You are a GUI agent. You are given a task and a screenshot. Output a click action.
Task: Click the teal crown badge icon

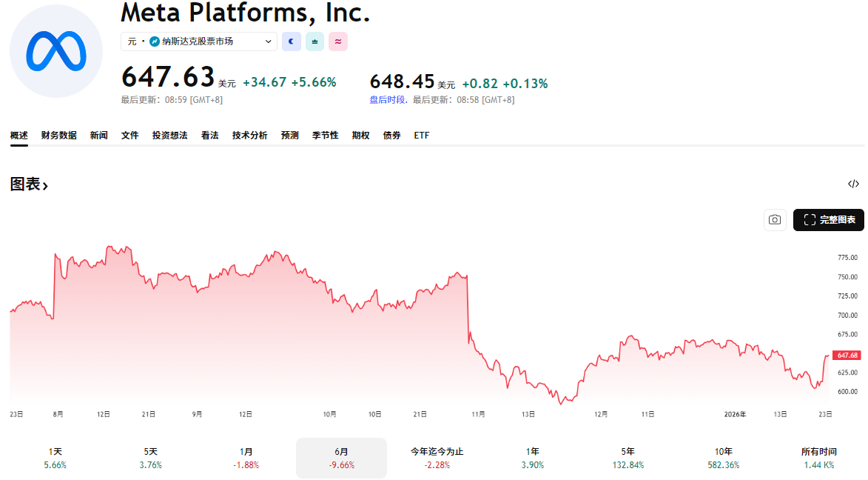pos(314,41)
